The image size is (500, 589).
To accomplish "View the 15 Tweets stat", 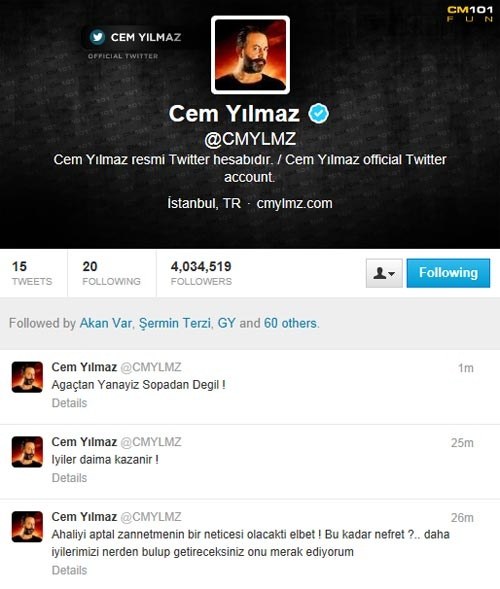I will point(32,273).
